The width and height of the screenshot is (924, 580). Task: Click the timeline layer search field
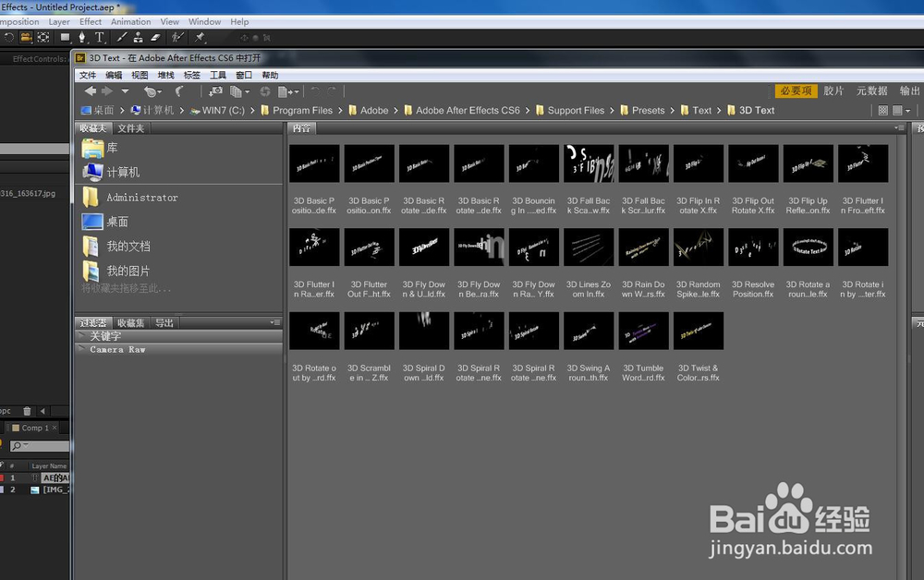coord(40,446)
